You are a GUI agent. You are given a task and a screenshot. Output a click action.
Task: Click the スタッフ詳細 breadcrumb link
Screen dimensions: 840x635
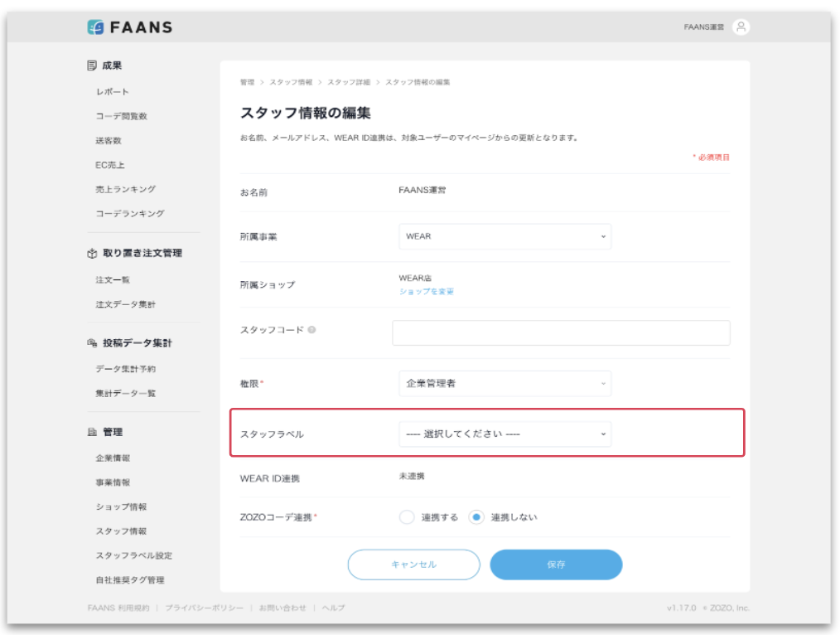tap(348, 83)
